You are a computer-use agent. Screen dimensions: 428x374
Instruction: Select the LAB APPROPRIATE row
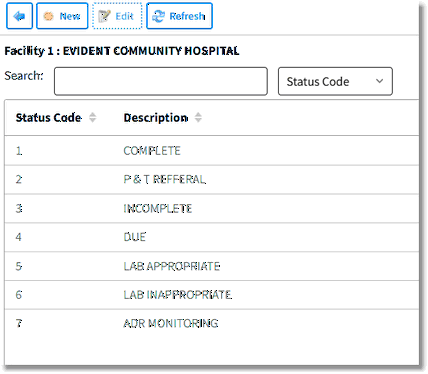point(212,266)
